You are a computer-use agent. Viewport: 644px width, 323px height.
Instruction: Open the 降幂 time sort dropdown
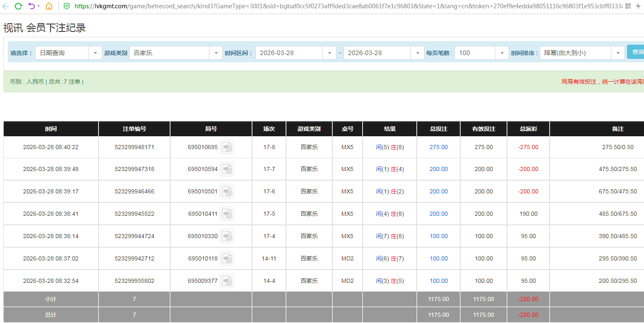tap(618, 53)
